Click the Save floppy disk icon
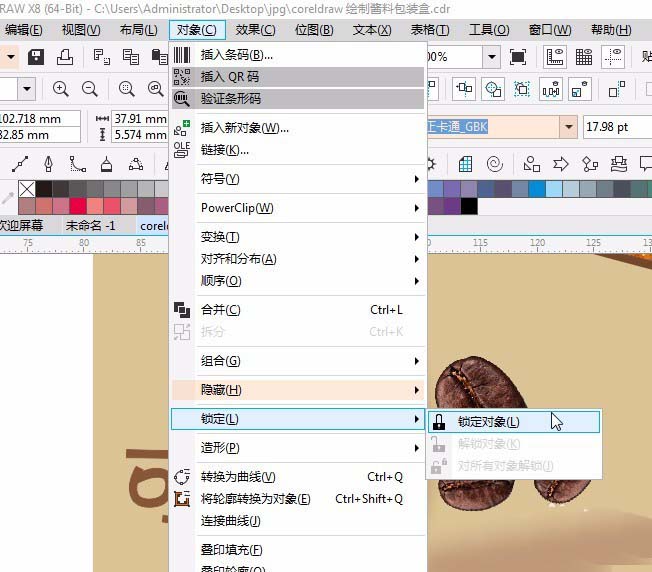 36,57
